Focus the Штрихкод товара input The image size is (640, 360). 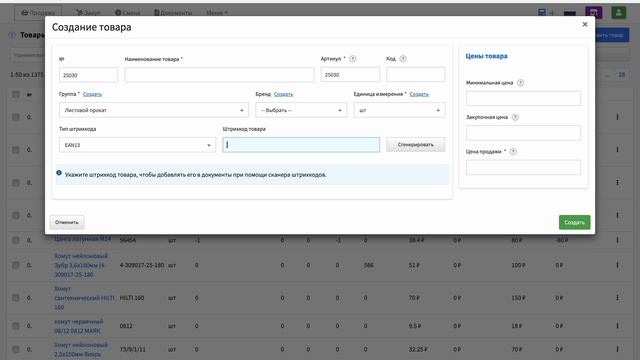(301, 145)
